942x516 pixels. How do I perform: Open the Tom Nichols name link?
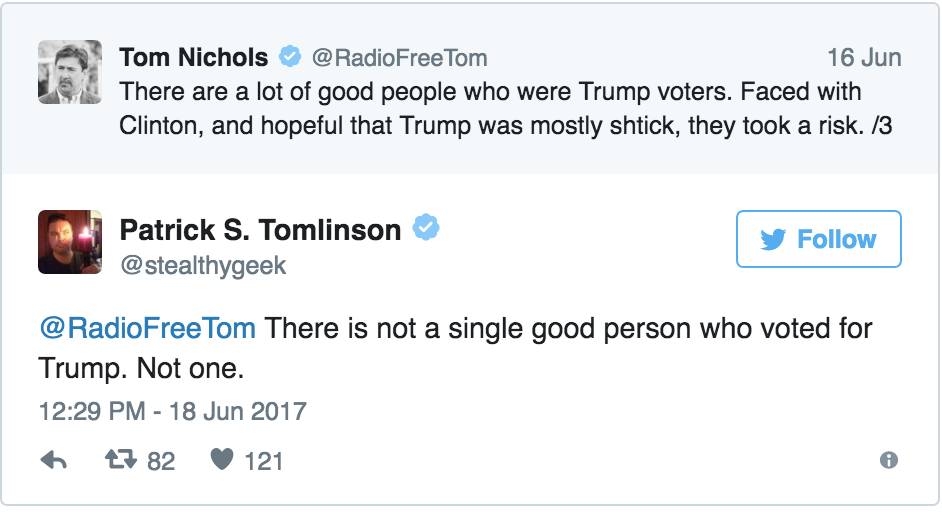[x=193, y=58]
